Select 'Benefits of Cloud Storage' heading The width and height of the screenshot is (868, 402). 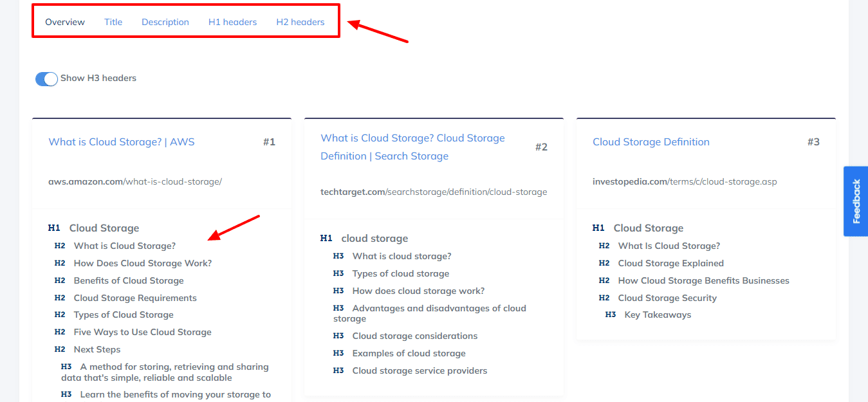(129, 280)
